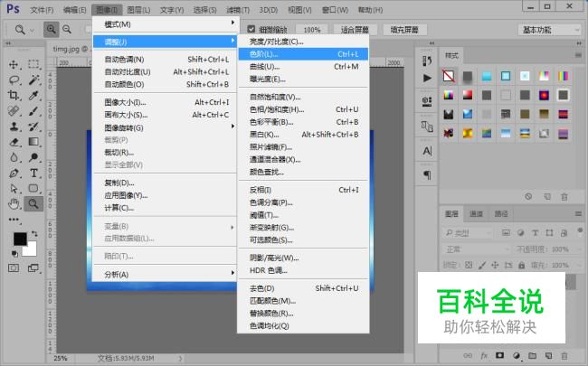Click the 适合屏幕 button
The height and width of the screenshot is (366, 588).
(x=355, y=30)
